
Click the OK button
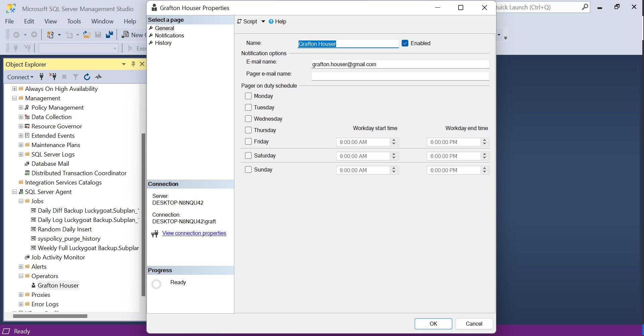tap(433, 324)
